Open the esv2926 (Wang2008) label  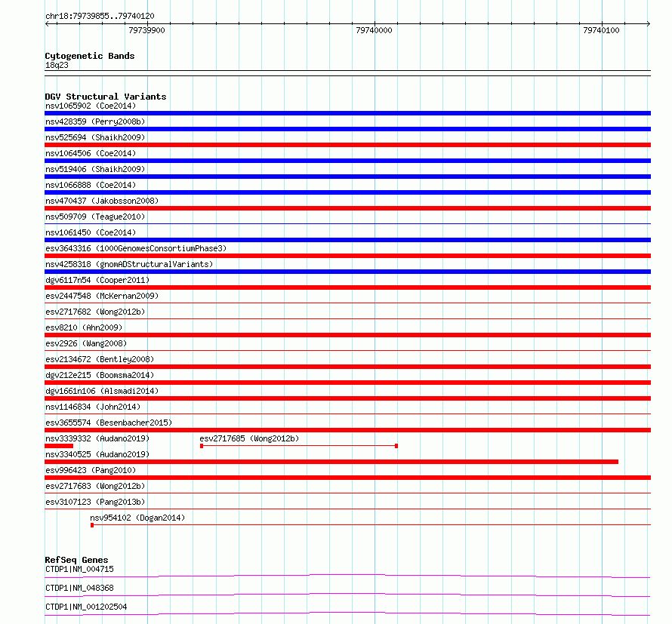pos(86,343)
